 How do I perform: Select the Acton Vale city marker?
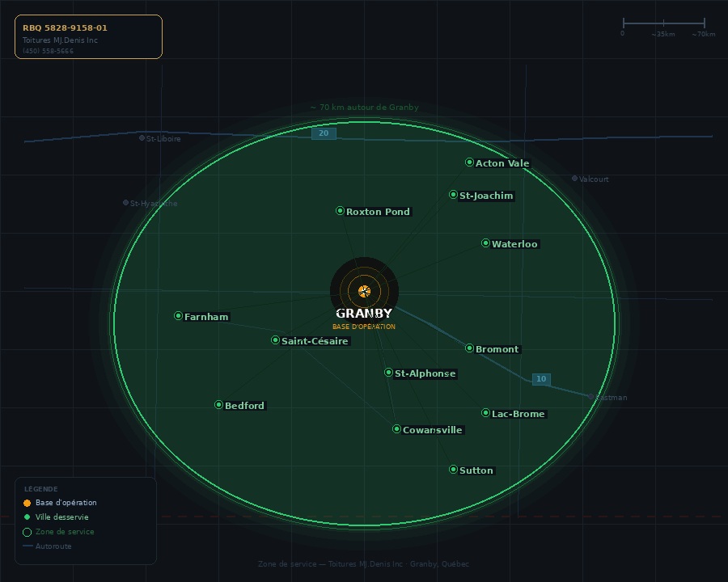pyautogui.click(x=469, y=162)
